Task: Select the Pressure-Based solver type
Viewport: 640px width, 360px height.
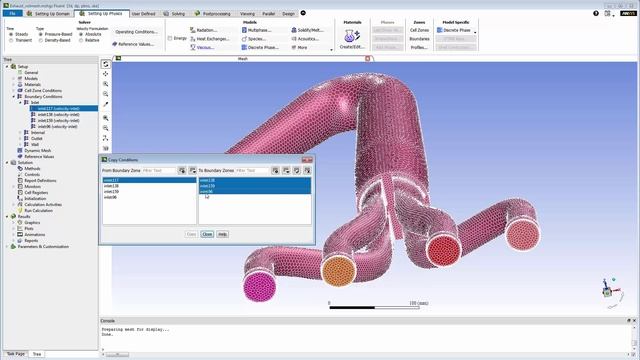Action: [56, 34]
